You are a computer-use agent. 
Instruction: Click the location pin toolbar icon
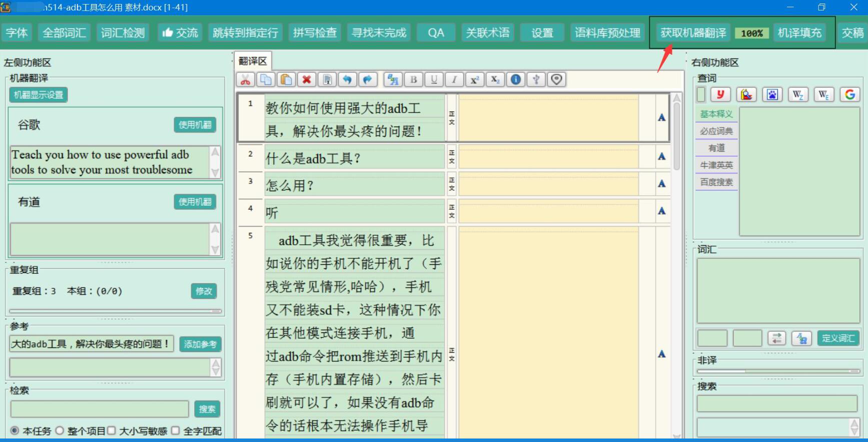tap(557, 80)
